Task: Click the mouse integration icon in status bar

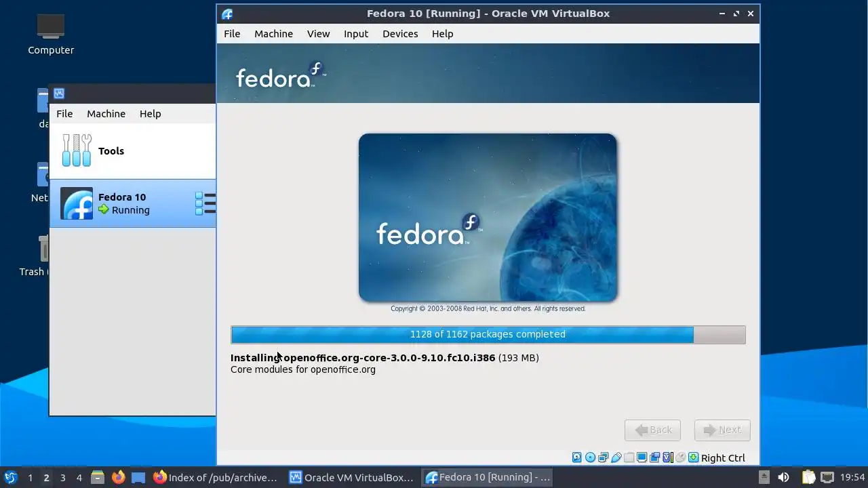Action: [x=680, y=457]
